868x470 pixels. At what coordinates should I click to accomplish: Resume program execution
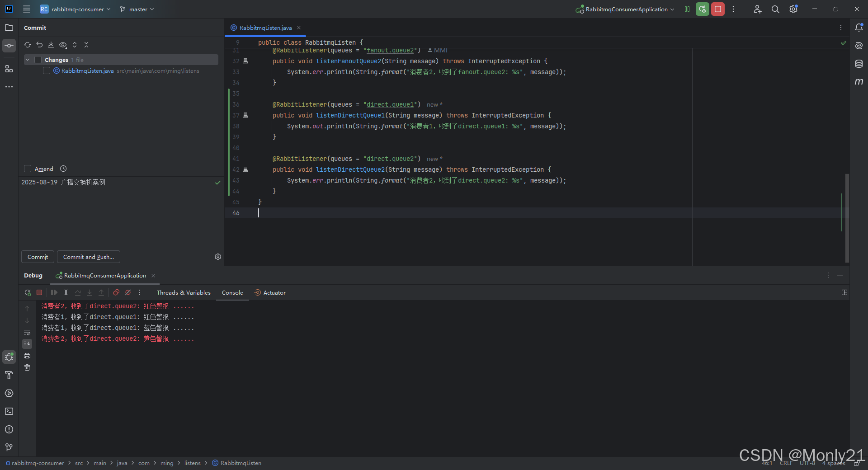(54, 292)
